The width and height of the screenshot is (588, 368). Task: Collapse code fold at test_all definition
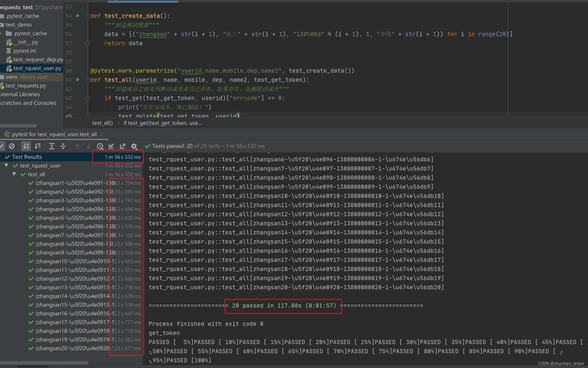tap(88, 80)
